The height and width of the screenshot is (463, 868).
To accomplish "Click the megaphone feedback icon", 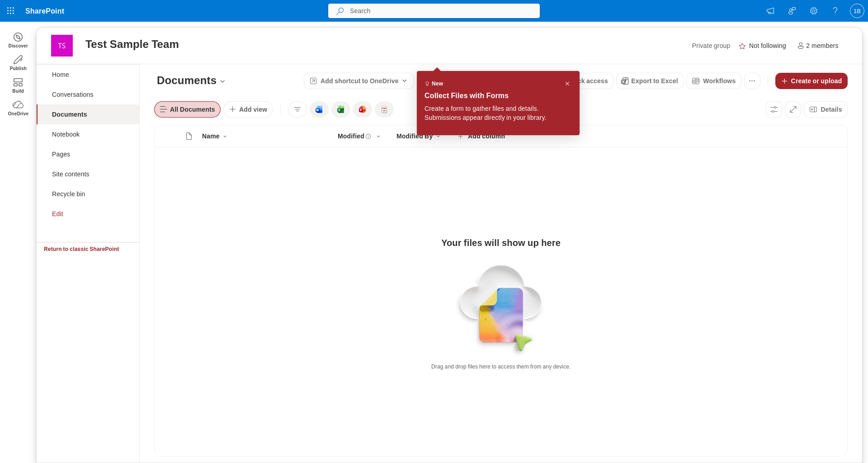I will click(x=770, y=11).
